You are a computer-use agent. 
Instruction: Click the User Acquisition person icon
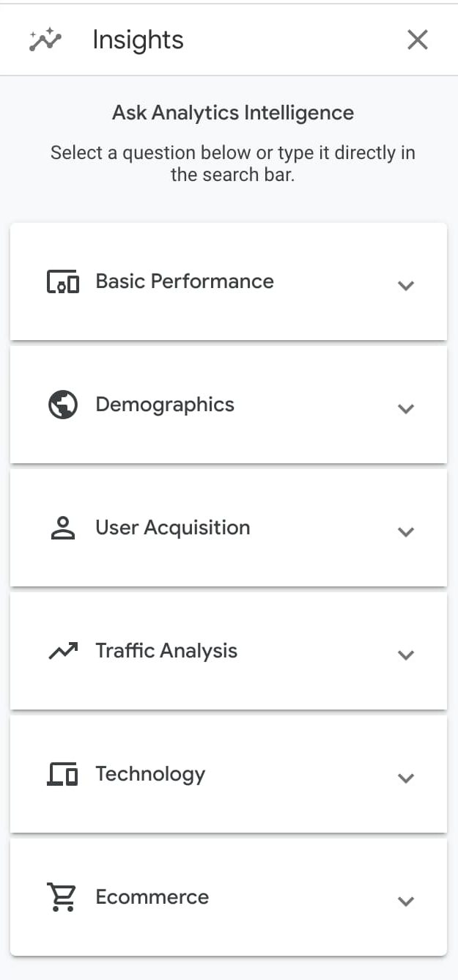(x=63, y=528)
